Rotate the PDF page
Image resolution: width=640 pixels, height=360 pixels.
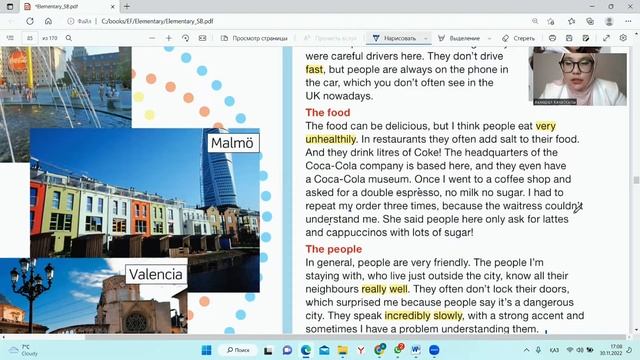185,38
